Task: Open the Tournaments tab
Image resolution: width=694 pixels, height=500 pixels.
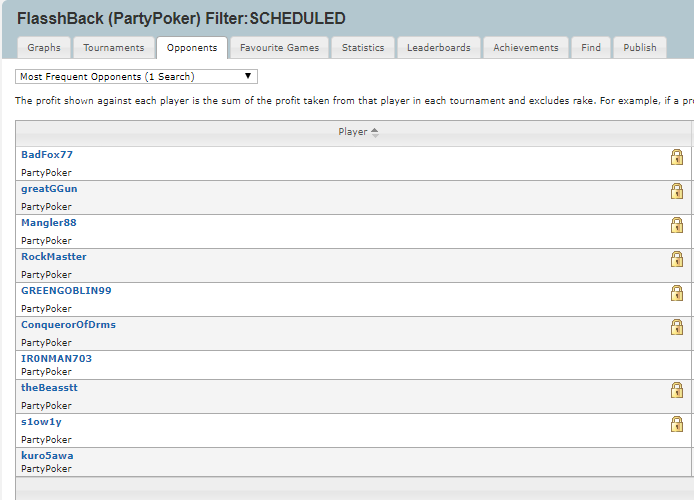Action: point(113,47)
